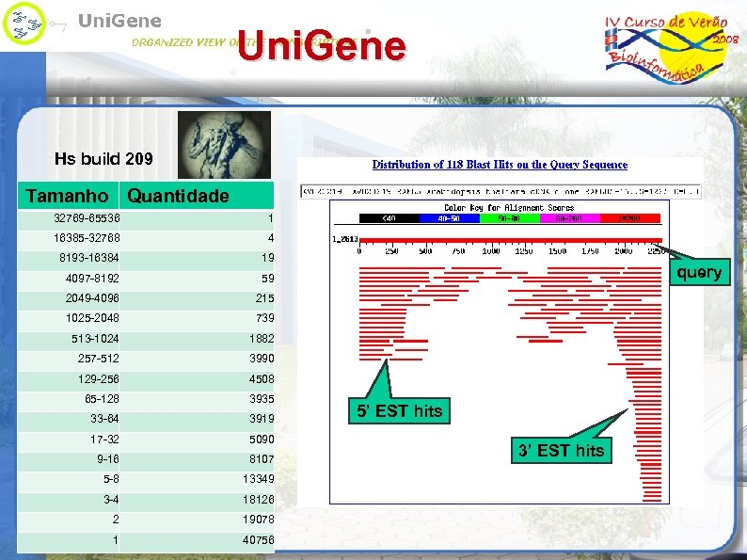This screenshot has width=747, height=560.
Task: Click quantity value 40756
Action: click(258, 540)
